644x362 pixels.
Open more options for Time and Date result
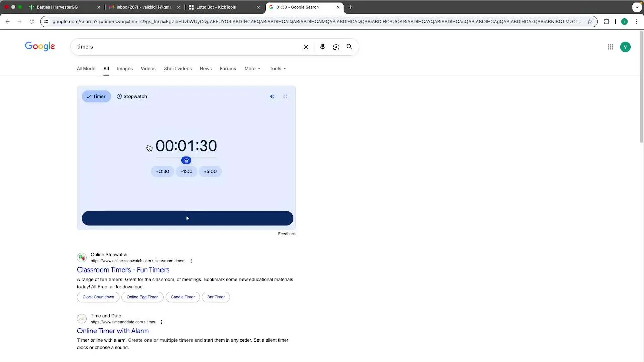(x=161, y=322)
